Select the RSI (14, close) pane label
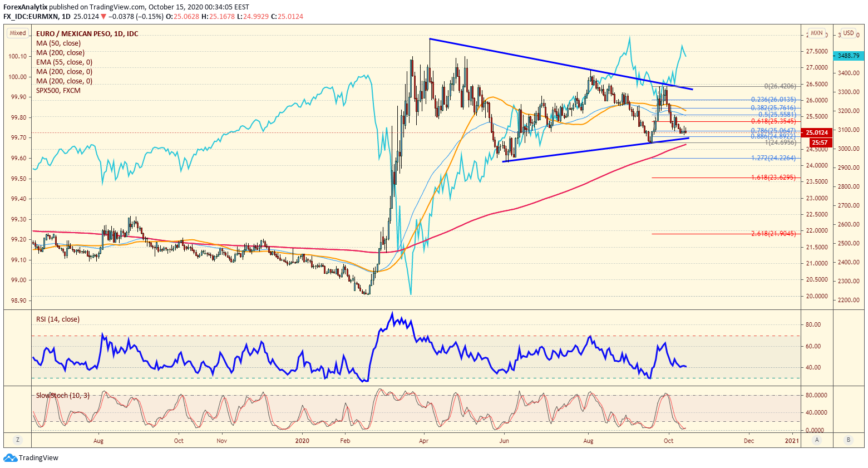 (x=58, y=319)
